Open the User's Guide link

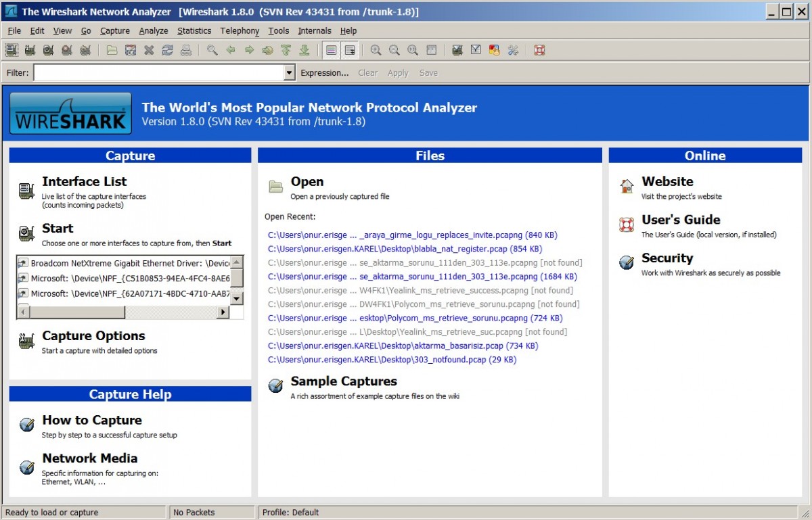681,220
